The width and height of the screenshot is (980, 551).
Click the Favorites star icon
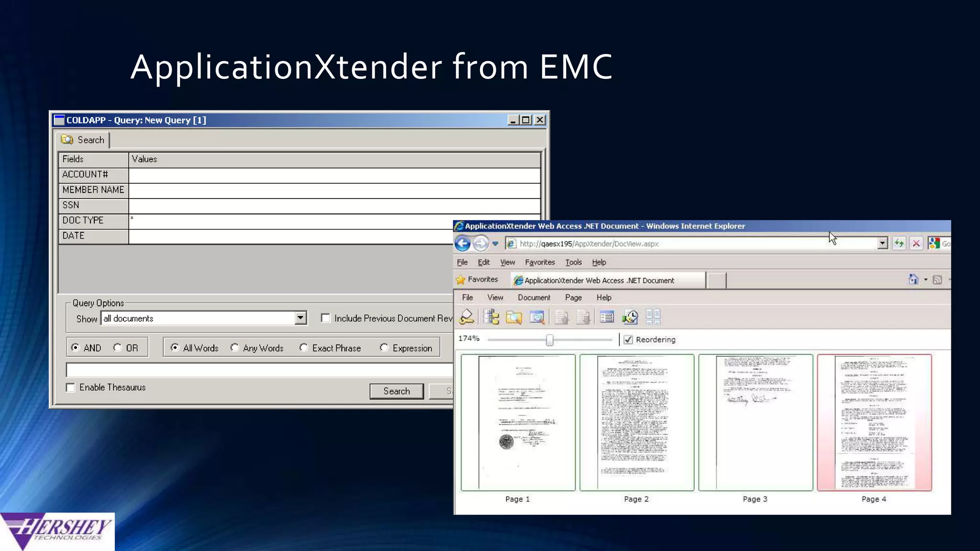[460, 280]
